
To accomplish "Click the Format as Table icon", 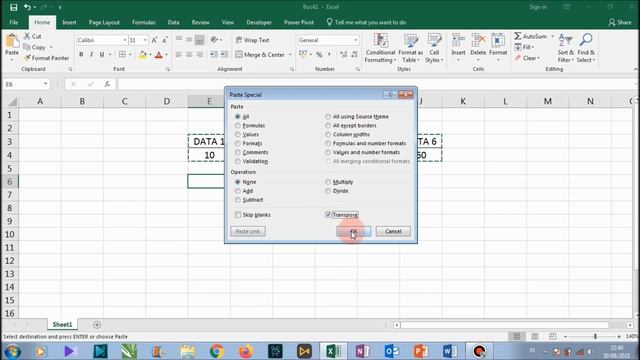I will pyautogui.click(x=410, y=41).
